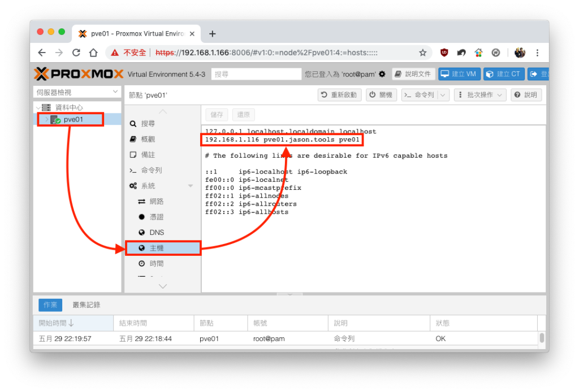The image size is (579, 392).
Task: Open Chrome three-dot menu
Action: point(537,53)
